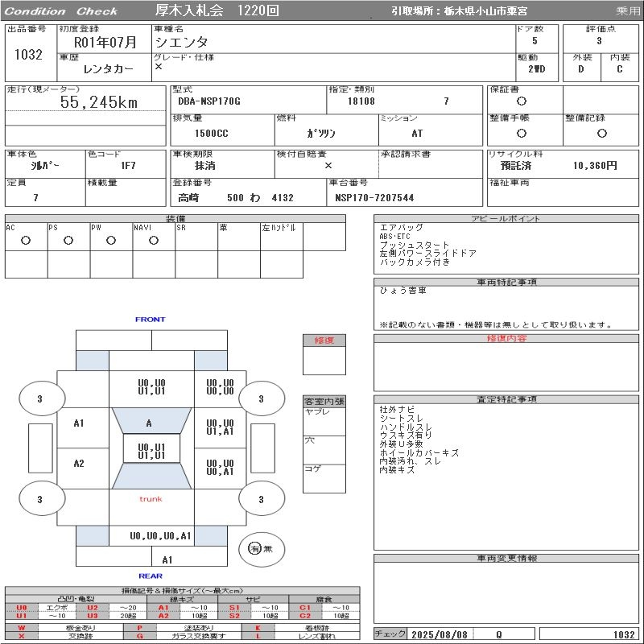Select inspector note '社外ナビ'
Screen dimensions: 644x644
(x=397, y=410)
